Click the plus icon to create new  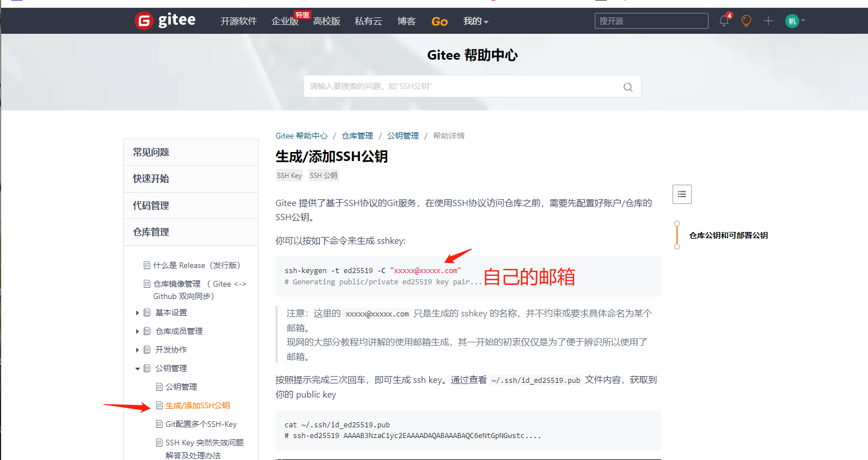768,21
